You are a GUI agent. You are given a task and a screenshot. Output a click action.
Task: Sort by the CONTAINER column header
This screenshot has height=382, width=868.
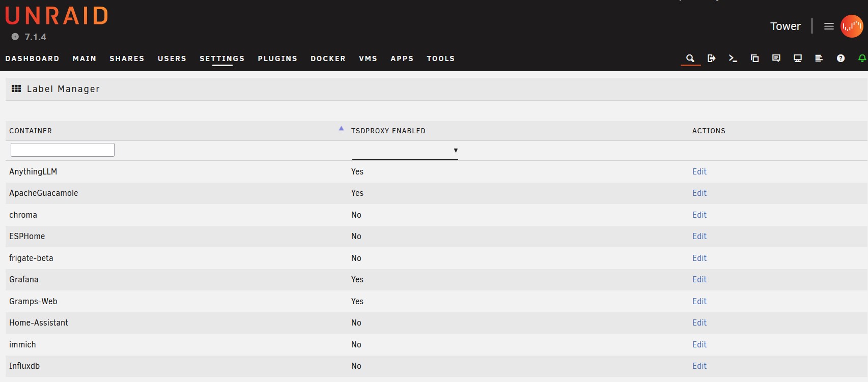pyautogui.click(x=31, y=131)
